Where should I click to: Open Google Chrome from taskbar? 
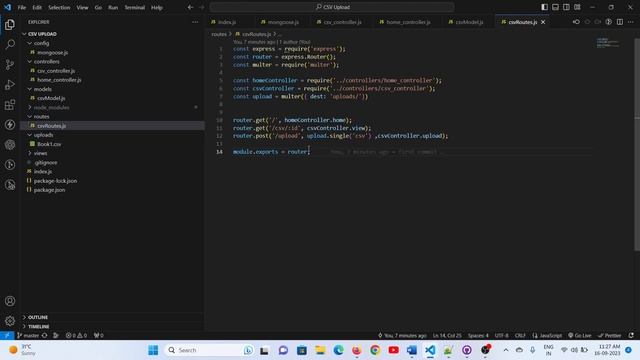pos(375,350)
